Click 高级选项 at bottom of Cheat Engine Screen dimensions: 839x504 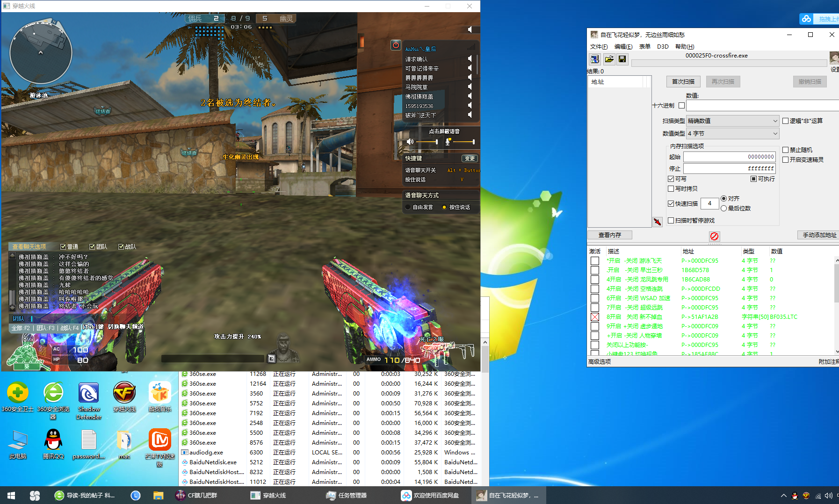[600, 362]
